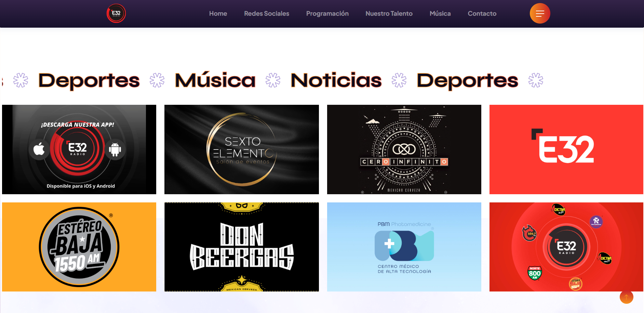Image resolution: width=644 pixels, height=313 pixels.
Task: Click the purple station icon on red banner
Action: 596,222
